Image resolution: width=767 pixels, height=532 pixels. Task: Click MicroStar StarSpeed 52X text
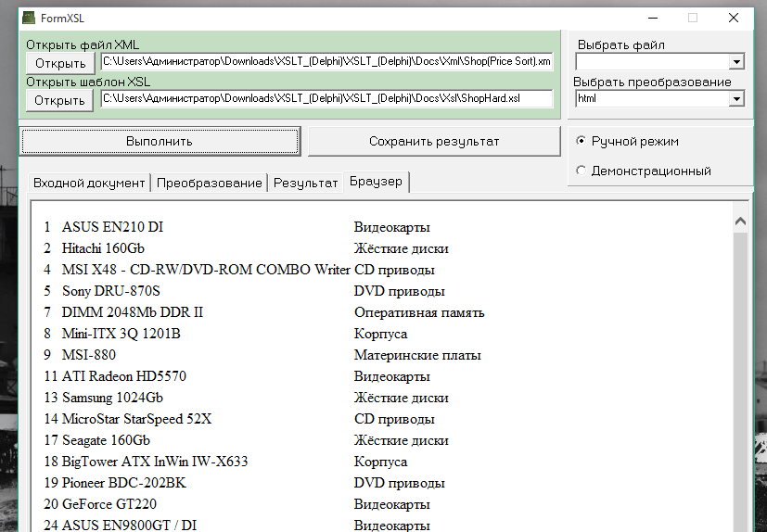pyautogui.click(x=137, y=419)
